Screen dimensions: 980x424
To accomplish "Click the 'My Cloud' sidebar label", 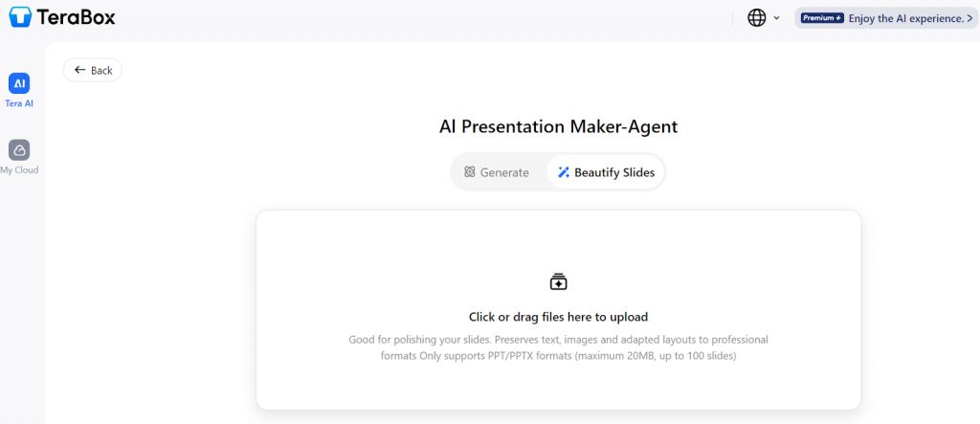I will (x=19, y=170).
